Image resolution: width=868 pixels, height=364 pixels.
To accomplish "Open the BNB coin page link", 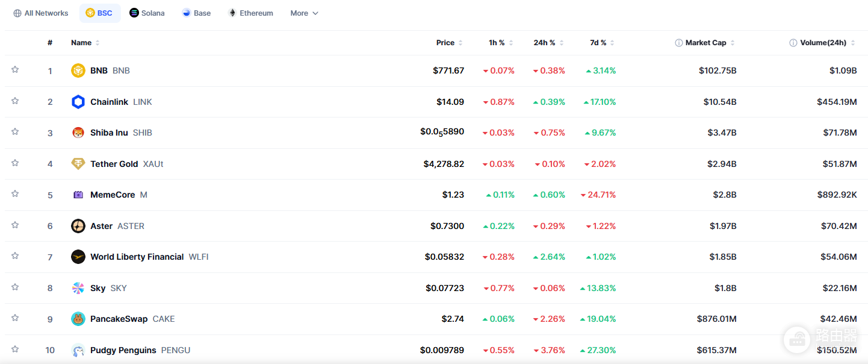I will click(101, 71).
